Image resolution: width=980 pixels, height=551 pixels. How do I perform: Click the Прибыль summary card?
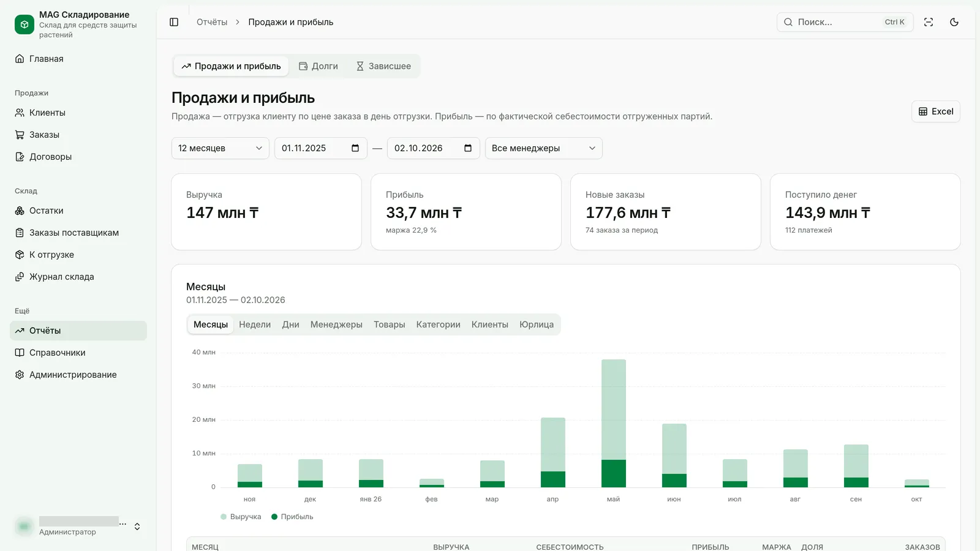point(466,212)
